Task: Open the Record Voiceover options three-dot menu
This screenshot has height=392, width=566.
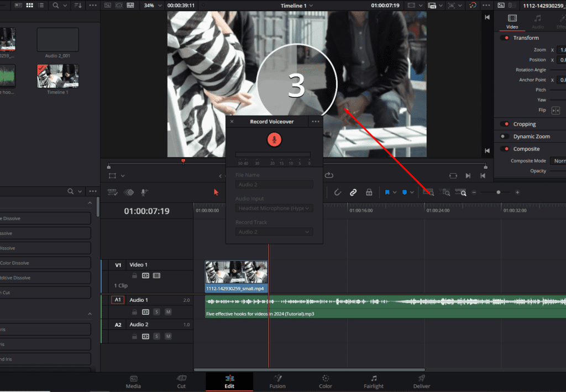Action: (315, 122)
